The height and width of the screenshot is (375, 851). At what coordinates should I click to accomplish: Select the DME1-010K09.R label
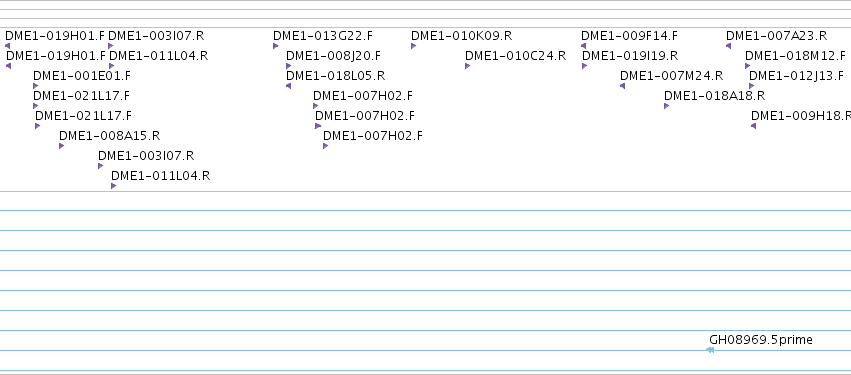(461, 36)
